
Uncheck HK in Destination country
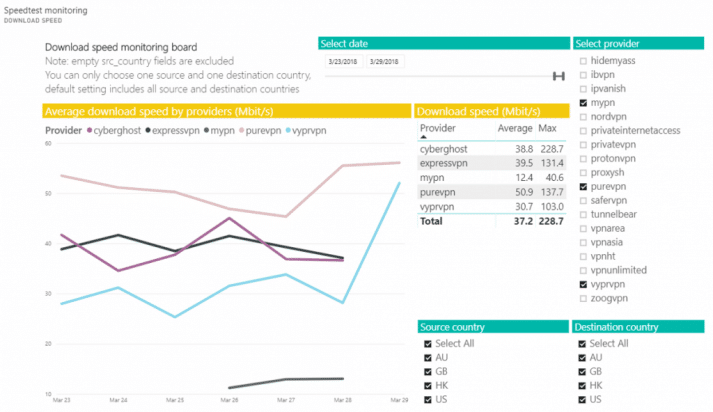(582, 386)
